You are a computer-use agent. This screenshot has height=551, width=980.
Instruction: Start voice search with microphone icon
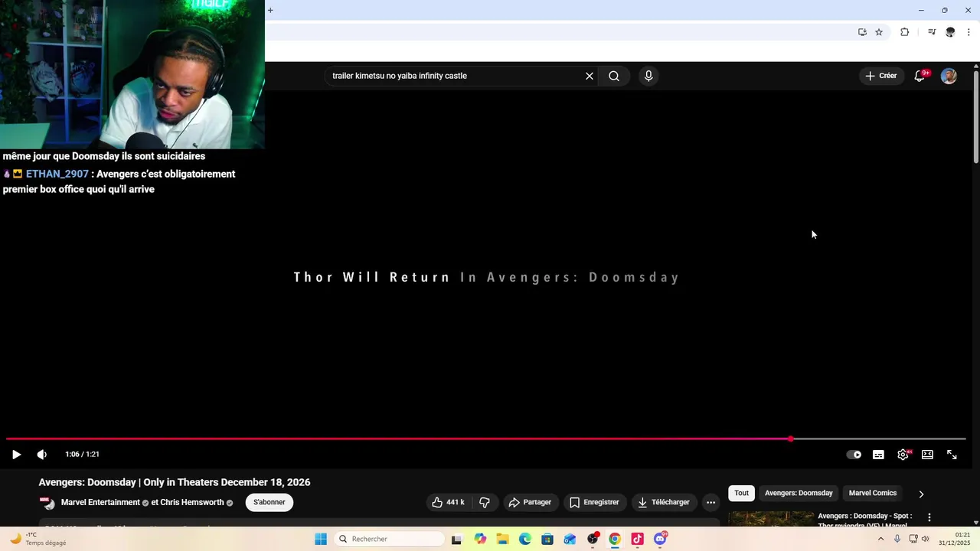pyautogui.click(x=648, y=76)
